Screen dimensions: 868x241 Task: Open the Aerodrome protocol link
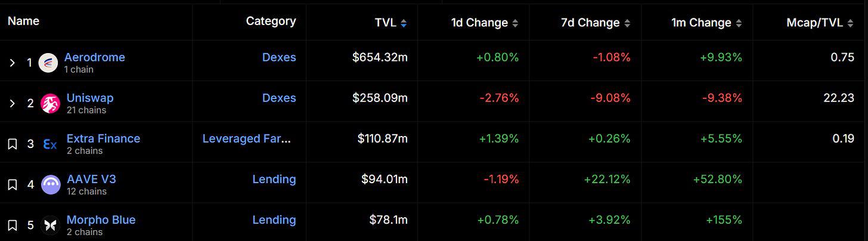click(x=95, y=57)
